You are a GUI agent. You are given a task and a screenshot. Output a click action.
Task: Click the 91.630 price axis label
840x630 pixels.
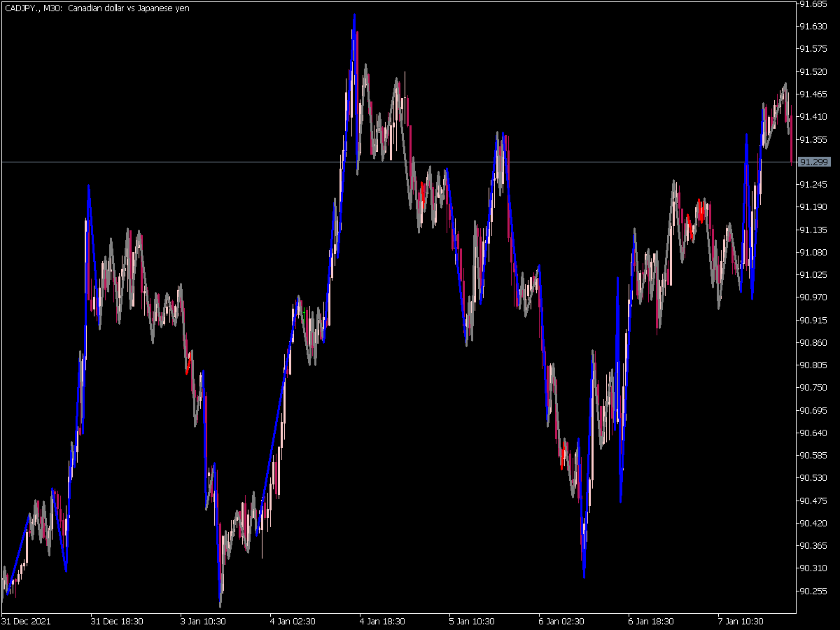[x=812, y=27]
